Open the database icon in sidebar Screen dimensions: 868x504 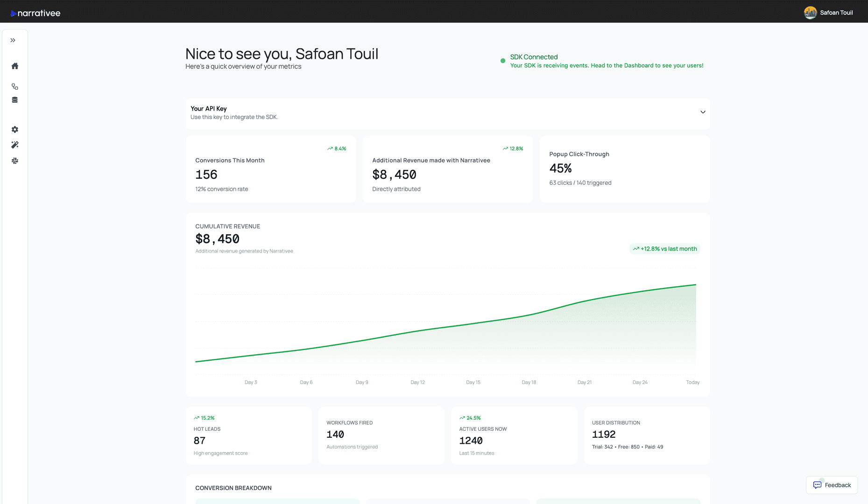coord(15,100)
